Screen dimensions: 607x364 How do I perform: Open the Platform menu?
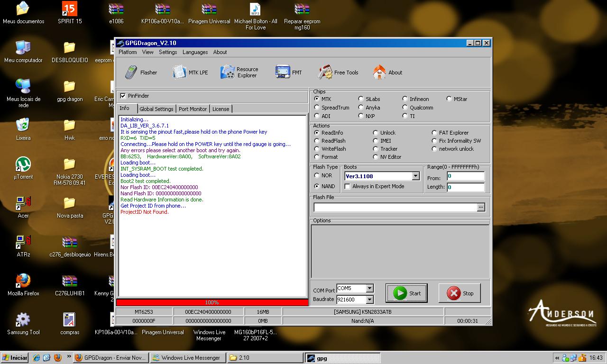coord(128,52)
